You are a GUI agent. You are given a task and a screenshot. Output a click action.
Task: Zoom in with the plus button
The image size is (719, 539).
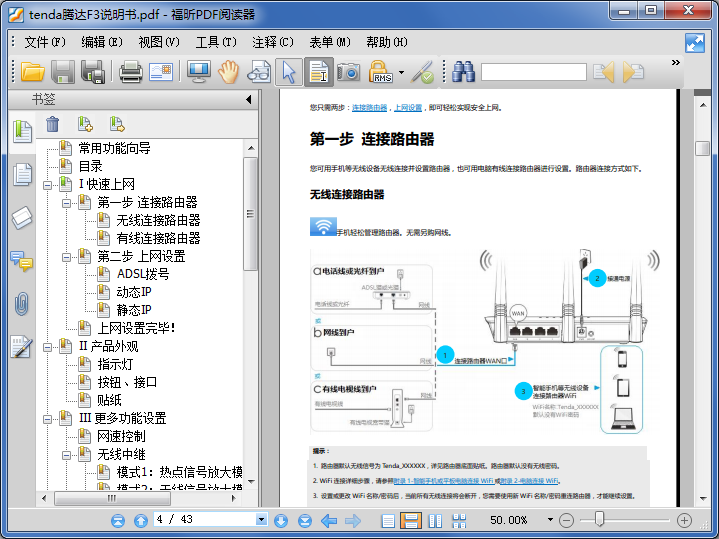pos(684,520)
